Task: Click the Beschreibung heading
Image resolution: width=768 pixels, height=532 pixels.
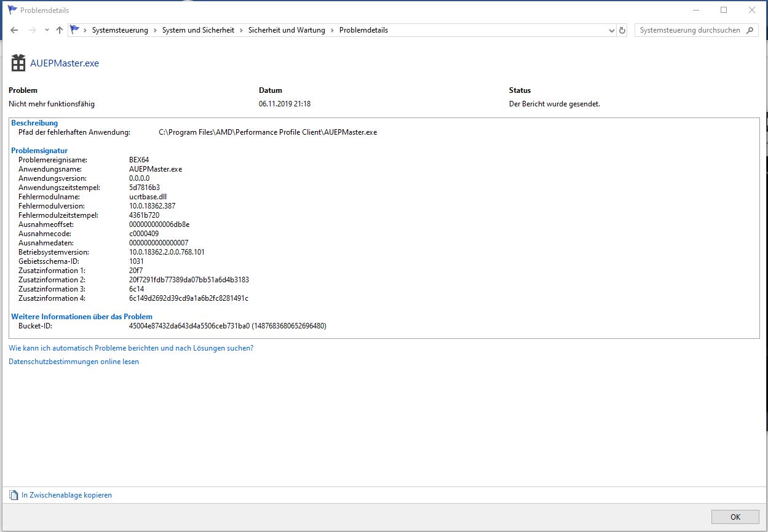Action: tap(34, 123)
